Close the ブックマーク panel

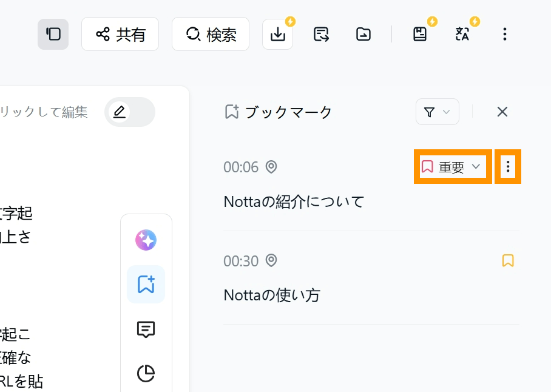point(502,112)
